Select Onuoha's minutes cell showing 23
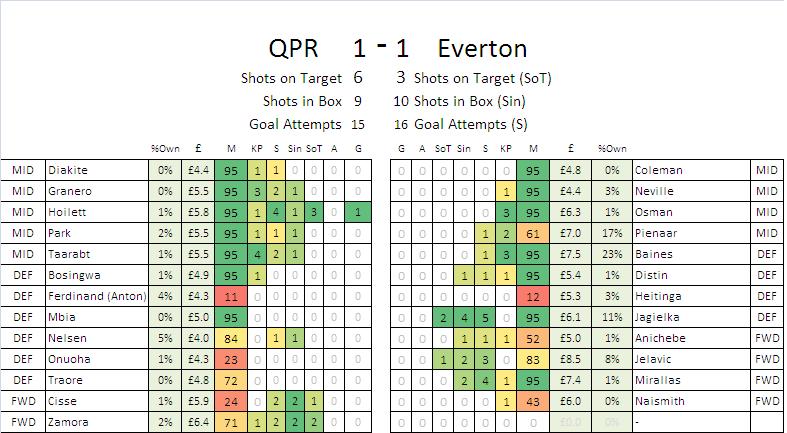Screen dimensions: 787x433 232,359
